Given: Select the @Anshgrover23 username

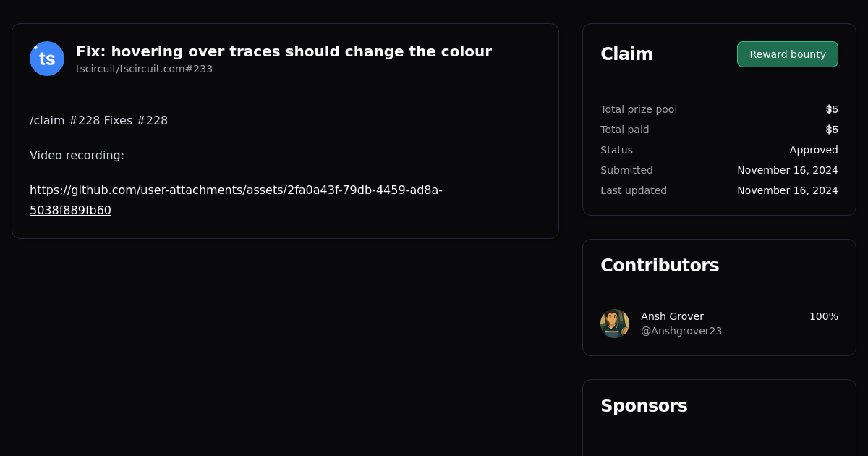Looking at the screenshot, I should click(681, 330).
